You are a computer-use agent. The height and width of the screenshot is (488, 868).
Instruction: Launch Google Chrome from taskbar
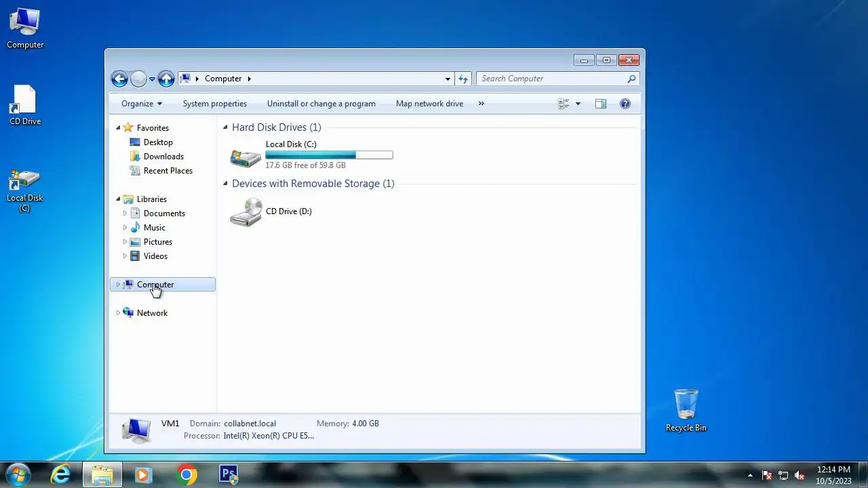tap(187, 474)
